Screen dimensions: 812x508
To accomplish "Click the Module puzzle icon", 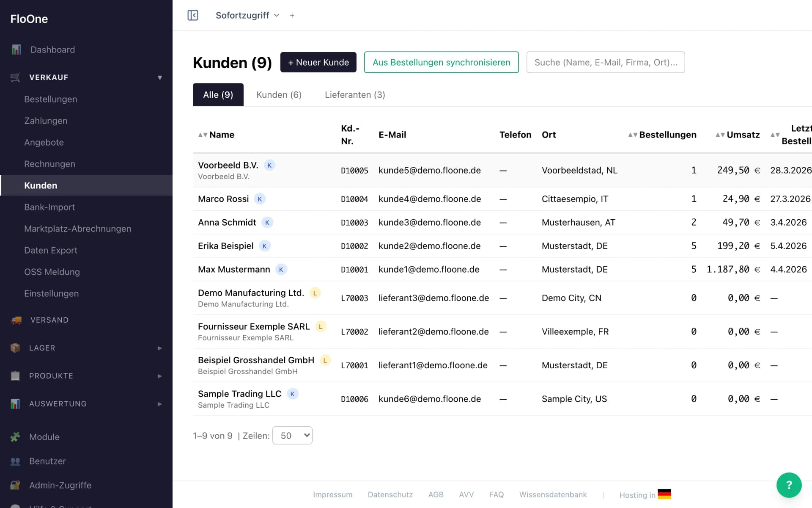I will pos(15,437).
